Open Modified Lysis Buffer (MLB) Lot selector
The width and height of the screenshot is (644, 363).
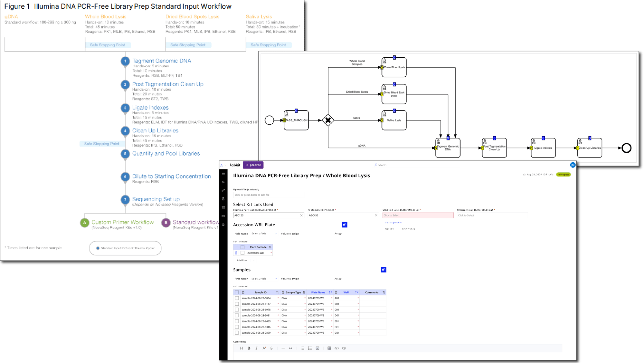click(418, 215)
